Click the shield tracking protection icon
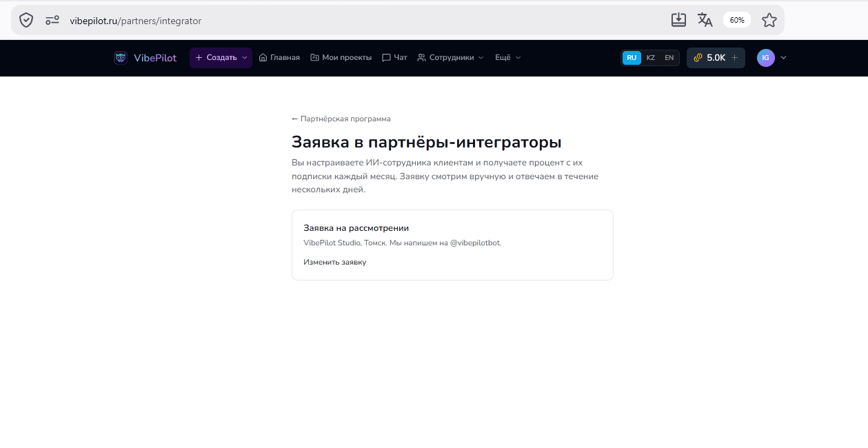Image resolution: width=868 pixels, height=448 pixels. tap(26, 20)
